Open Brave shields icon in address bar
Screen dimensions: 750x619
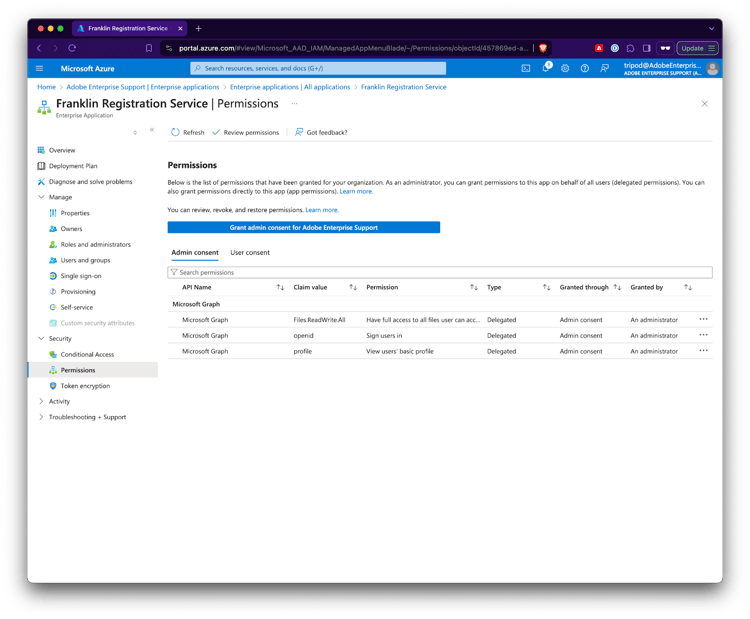click(543, 48)
